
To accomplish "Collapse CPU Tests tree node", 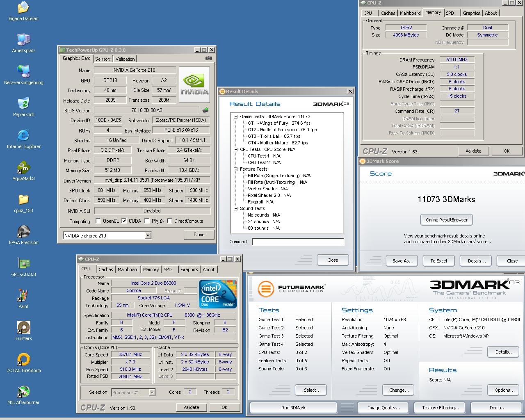I will pos(236,149).
